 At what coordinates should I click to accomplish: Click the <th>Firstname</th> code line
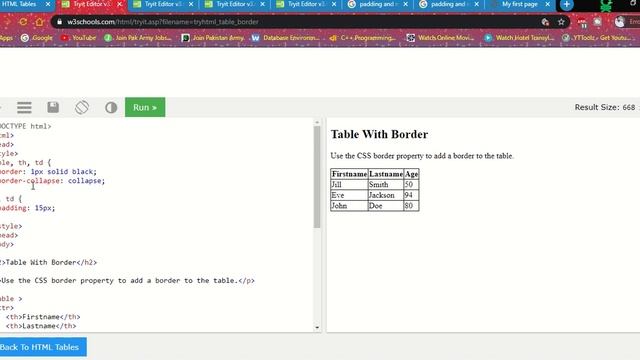click(x=43, y=317)
